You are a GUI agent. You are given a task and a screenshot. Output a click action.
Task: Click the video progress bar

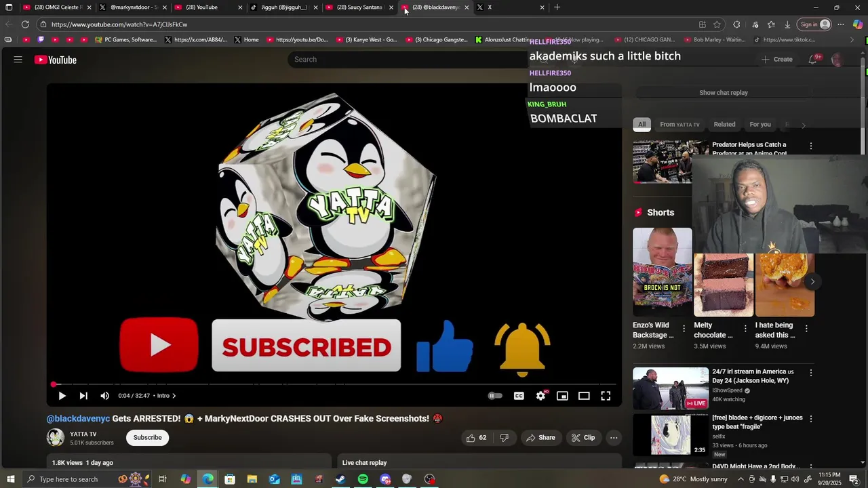[334, 384]
